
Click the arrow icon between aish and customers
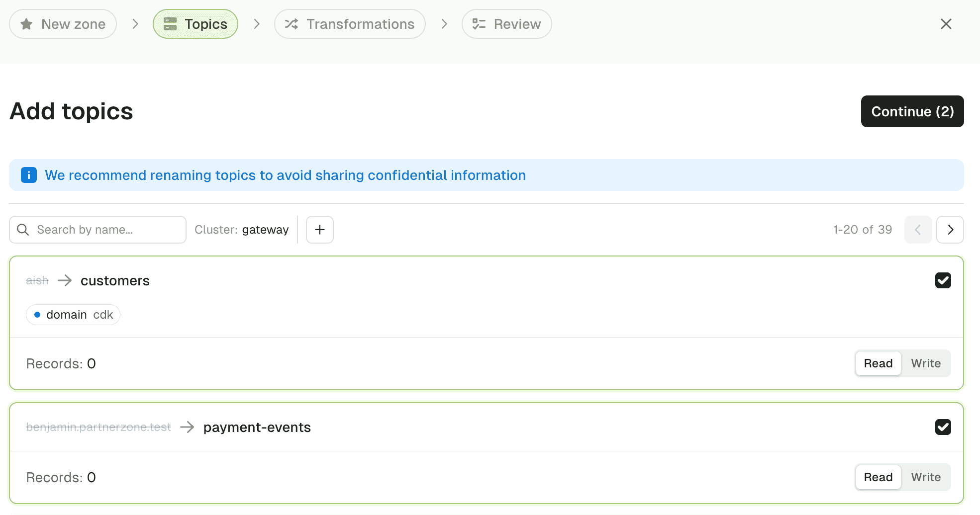pos(65,280)
